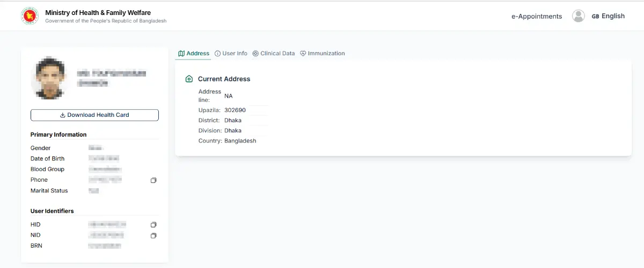This screenshot has height=268, width=644.
Task: Open the e-Appointments link
Action: (537, 17)
